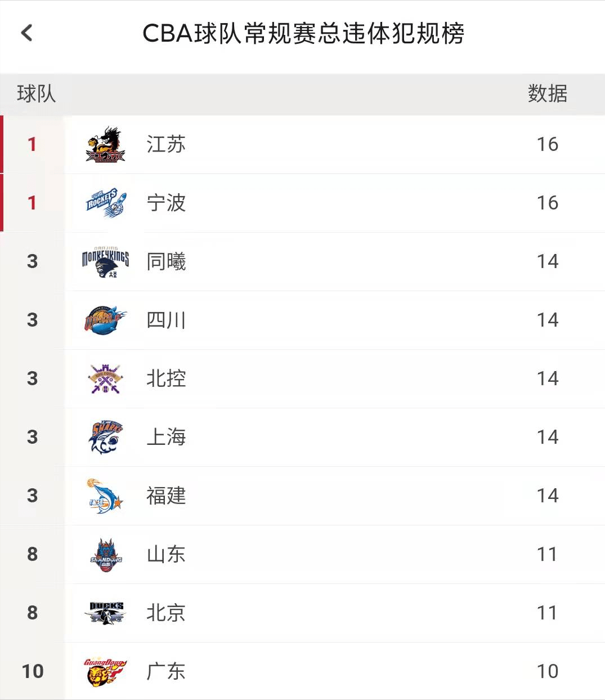Tap the back arrow icon
This screenshot has width=605, height=700.
point(26,33)
